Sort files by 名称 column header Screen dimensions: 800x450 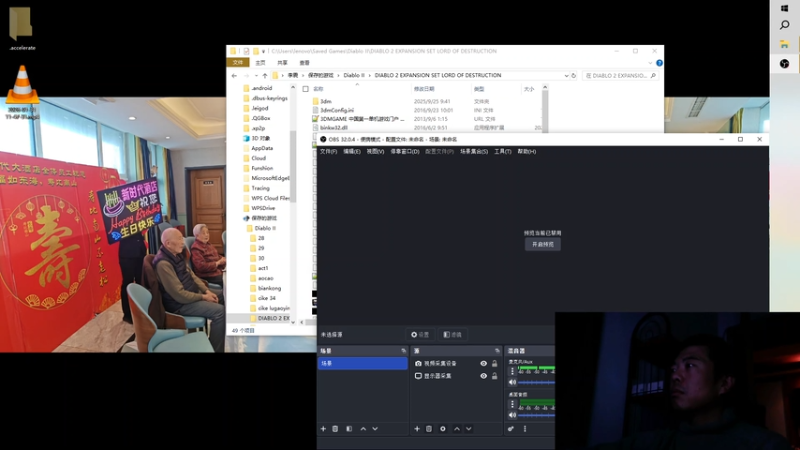click(x=318, y=89)
